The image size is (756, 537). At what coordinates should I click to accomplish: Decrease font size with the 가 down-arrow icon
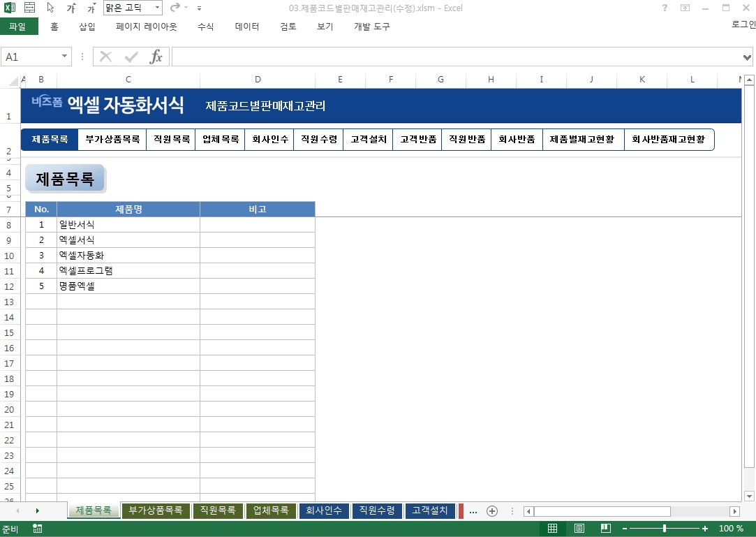coord(91,8)
